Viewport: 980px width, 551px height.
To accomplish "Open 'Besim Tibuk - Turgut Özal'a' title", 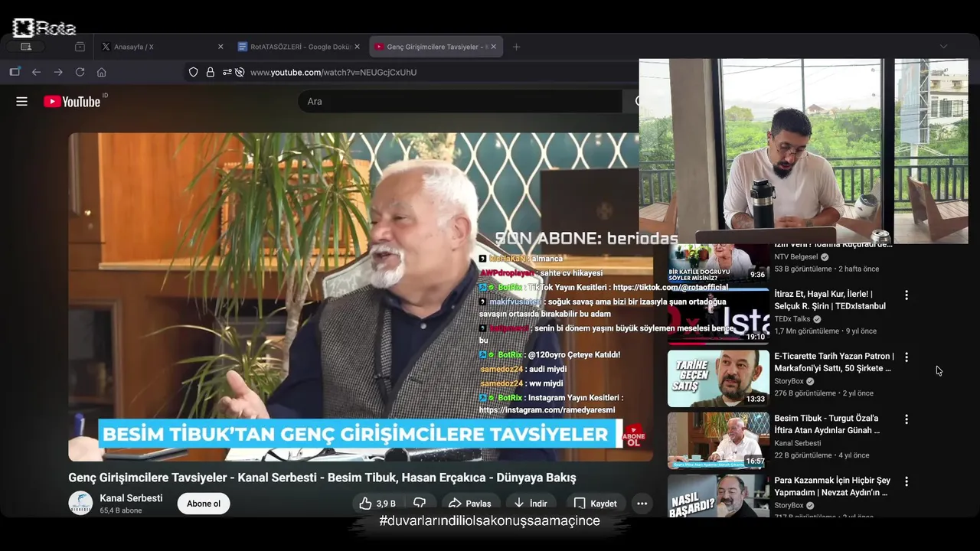I will 827,424.
